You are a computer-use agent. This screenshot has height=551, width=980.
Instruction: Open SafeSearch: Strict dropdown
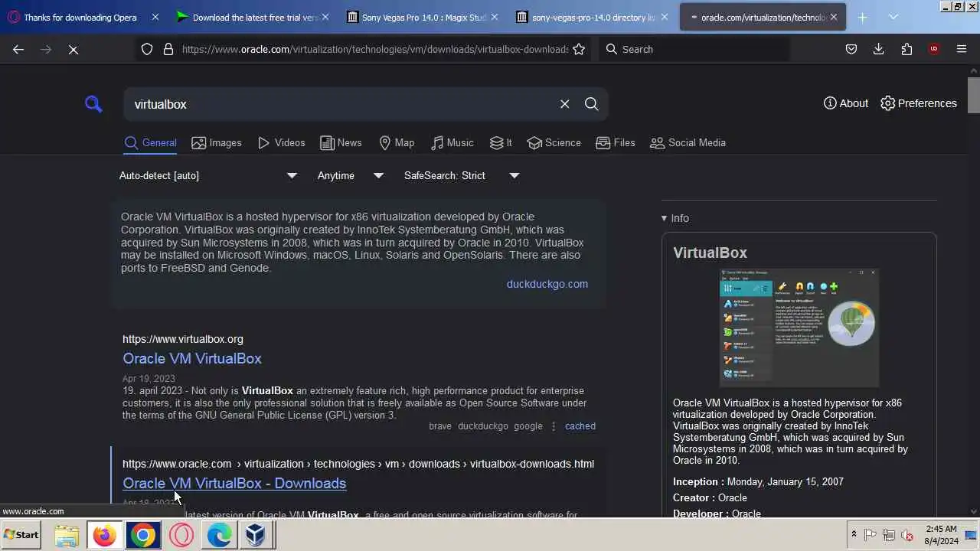tap(462, 175)
